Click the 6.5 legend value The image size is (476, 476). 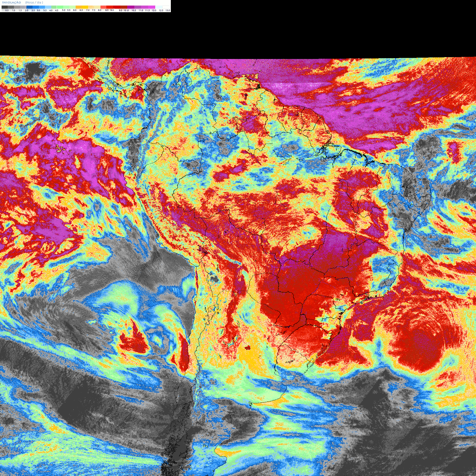point(81,10)
